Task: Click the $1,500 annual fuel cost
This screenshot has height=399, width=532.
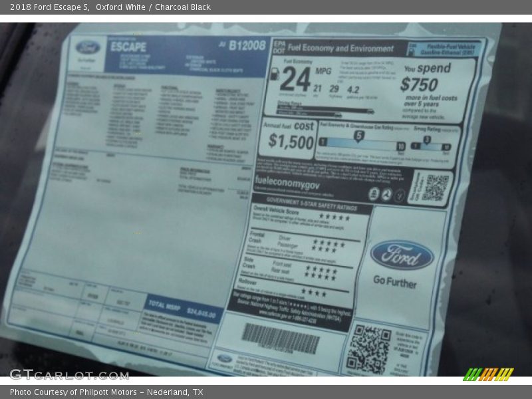Action: [291, 141]
